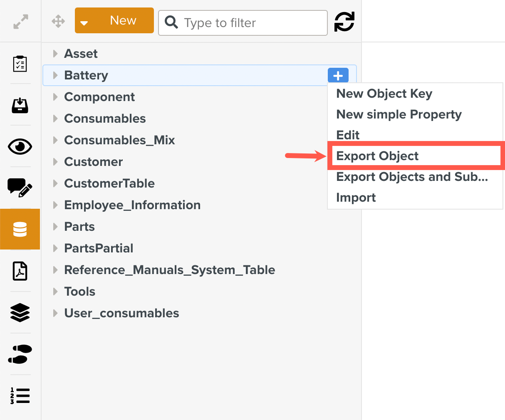This screenshot has height=420, width=505.
Task: Click the move crosshair arrows icon
Action: [58, 21]
